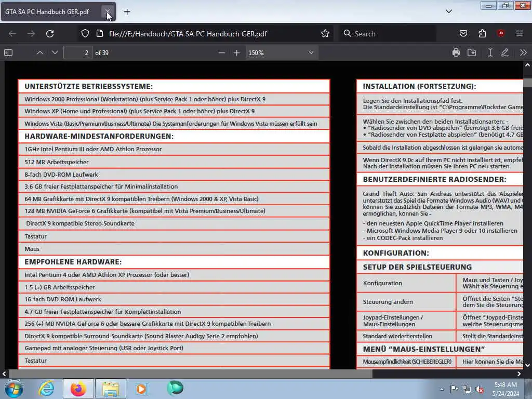Click DirectX 9 kompatible Stereo-Soundkarte row
The height and width of the screenshot is (399, 532).
(x=174, y=223)
